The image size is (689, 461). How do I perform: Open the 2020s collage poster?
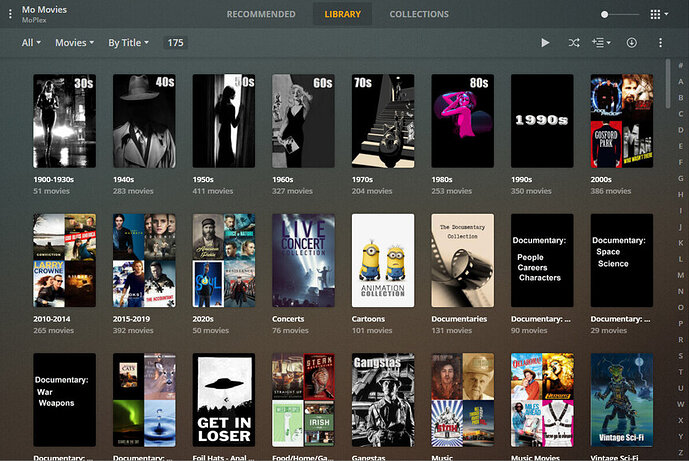click(224, 261)
